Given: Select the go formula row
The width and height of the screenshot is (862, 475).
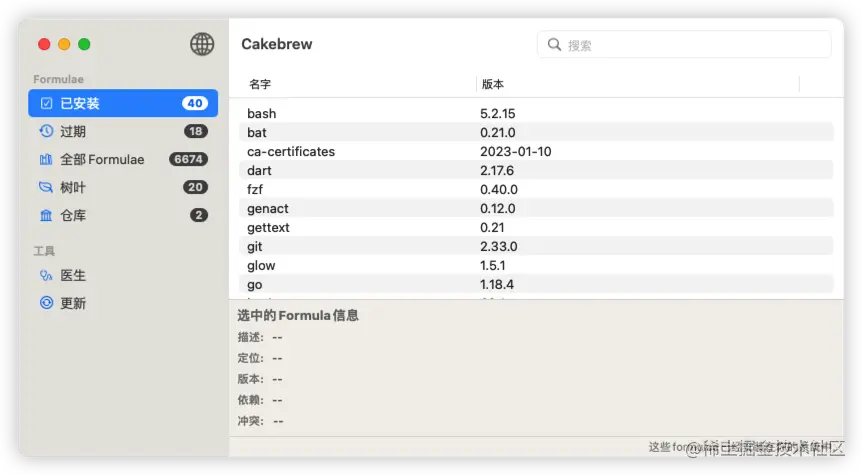Looking at the screenshot, I should [536, 284].
